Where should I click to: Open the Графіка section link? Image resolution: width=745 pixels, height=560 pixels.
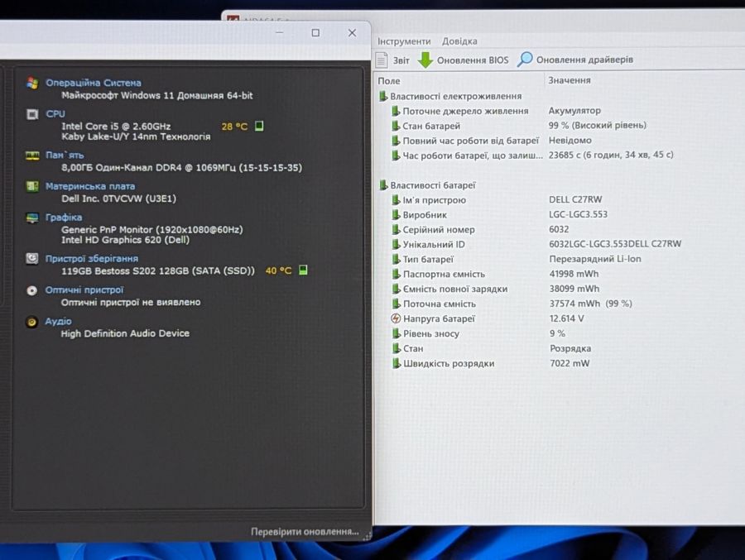click(64, 218)
